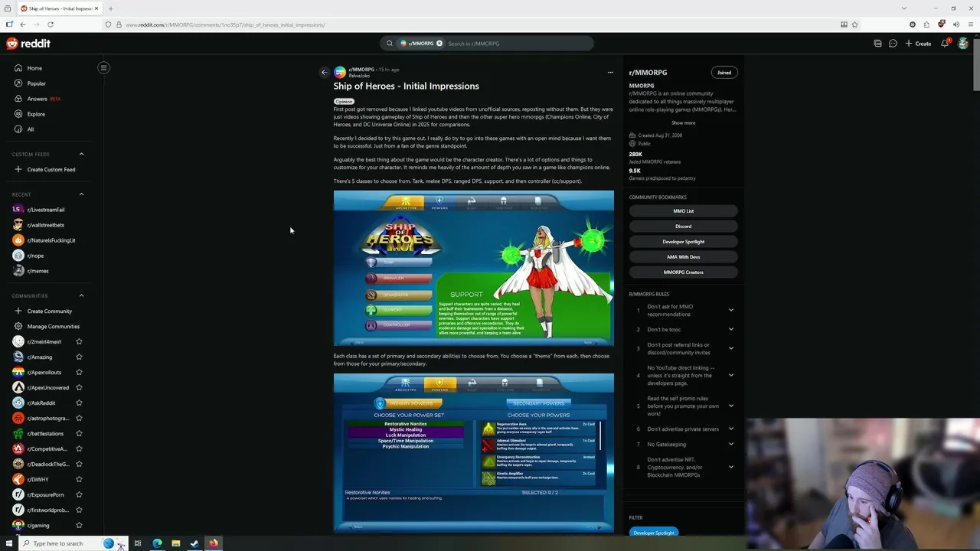Open the AMA With Devs bookmark

coord(683,257)
